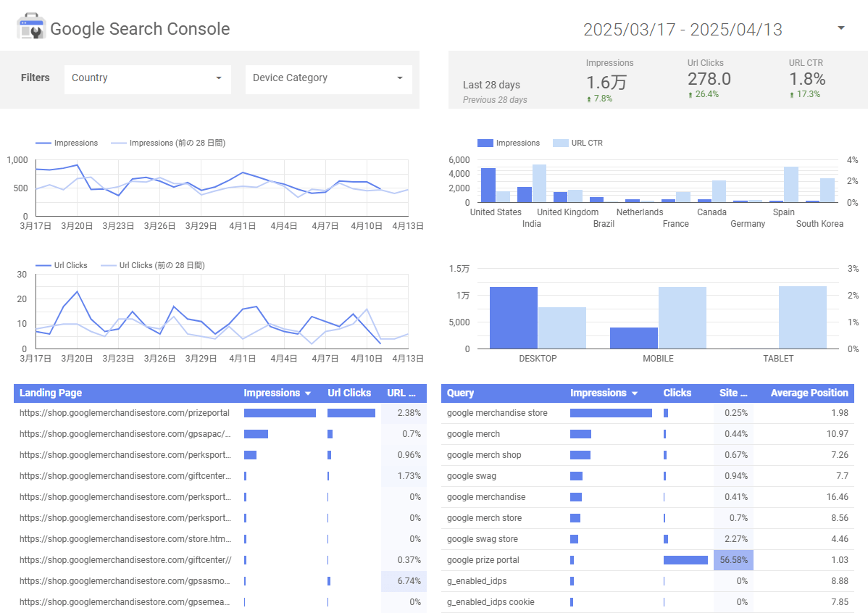
Task: Click the Impressions bar for prizeportal row
Action: click(280, 413)
